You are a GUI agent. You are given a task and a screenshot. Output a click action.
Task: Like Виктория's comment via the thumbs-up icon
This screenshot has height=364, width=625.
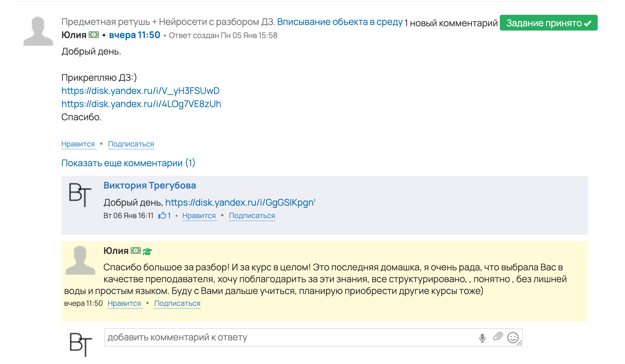pos(162,216)
